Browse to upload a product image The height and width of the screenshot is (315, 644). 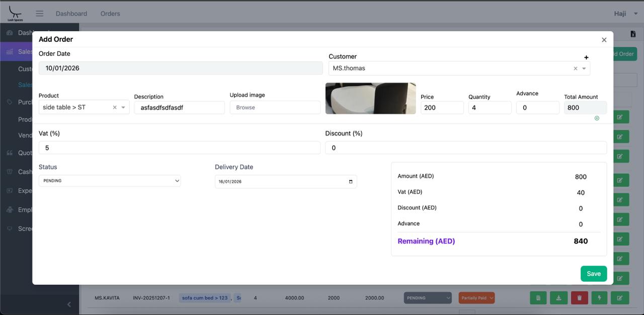point(275,107)
